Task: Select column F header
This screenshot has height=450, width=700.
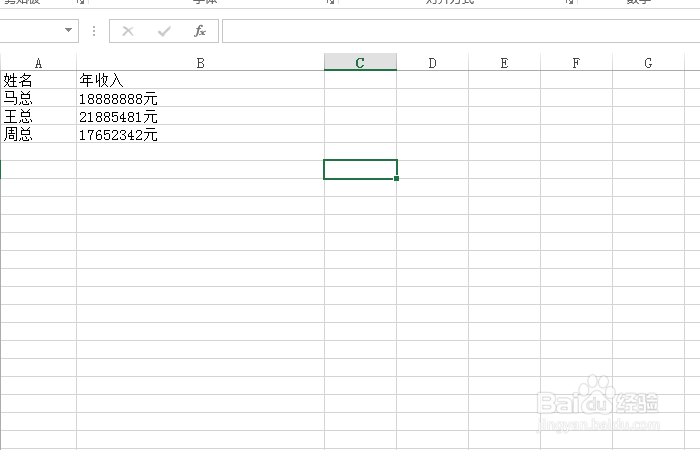Action: click(576, 63)
